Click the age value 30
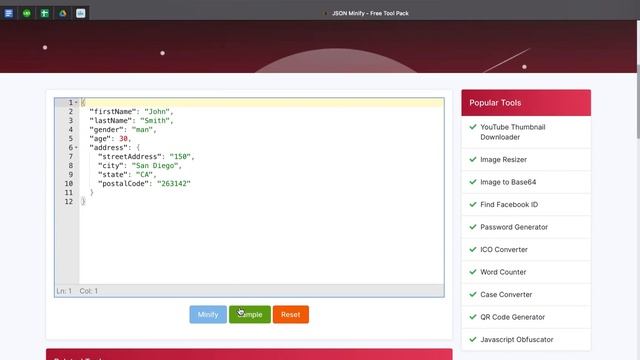The height and width of the screenshot is (360, 640). click(x=123, y=139)
